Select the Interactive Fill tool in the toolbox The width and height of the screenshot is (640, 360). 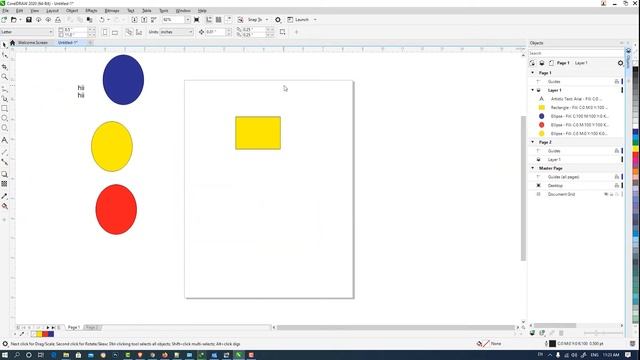coord(4,206)
